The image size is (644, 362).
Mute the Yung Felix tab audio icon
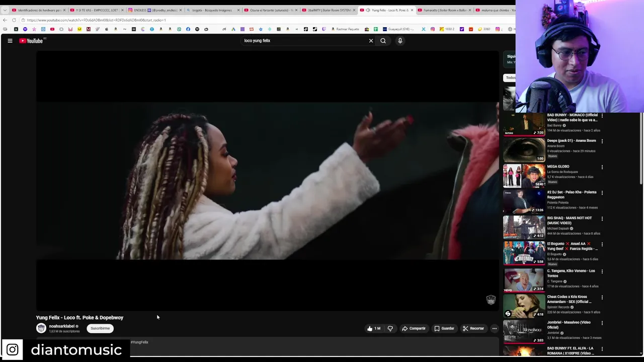(x=368, y=10)
